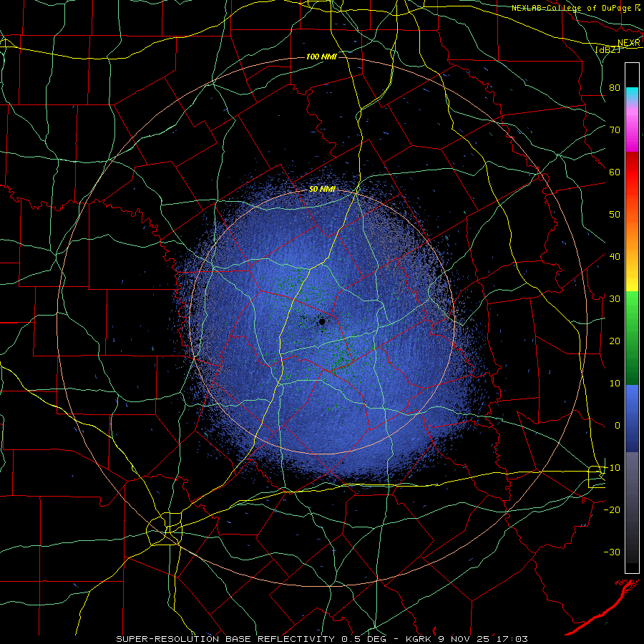Viewport: 644px width, 644px height.
Task: Click the -10 value on the color scale
Action: pos(612,468)
